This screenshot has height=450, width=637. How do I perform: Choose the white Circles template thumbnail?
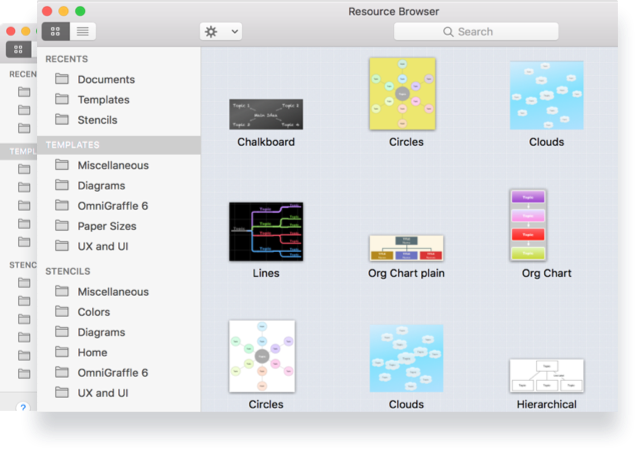tap(262, 356)
